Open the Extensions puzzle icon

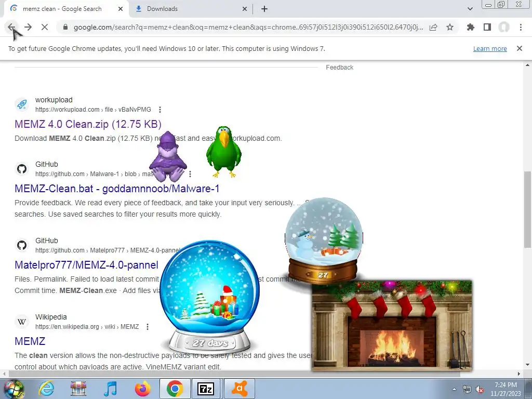470,27
